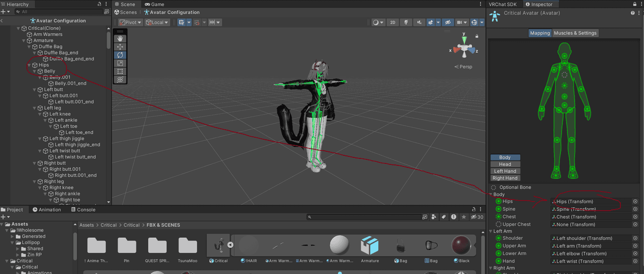
Task: Open search by label filter icon
Action: 444,217
